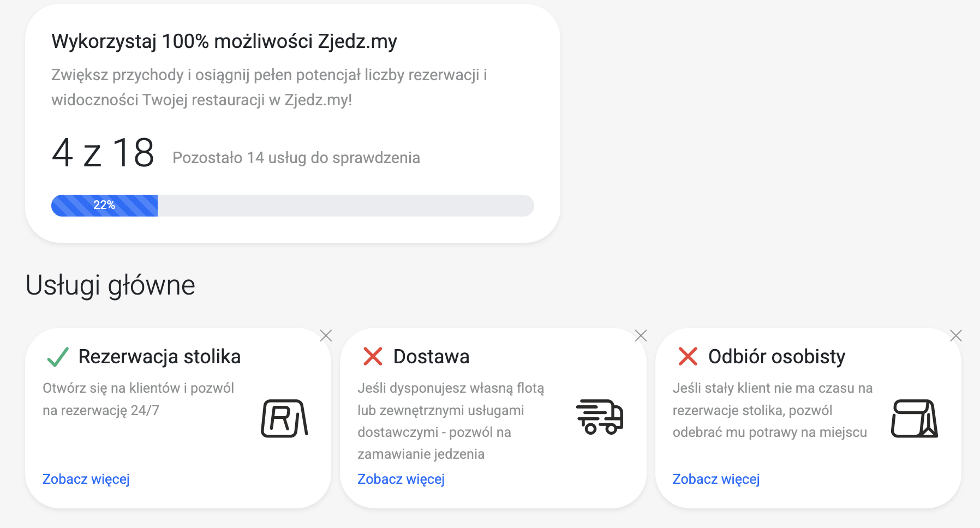Select the Odbiór osobisty card title
The height and width of the screenshot is (528, 980).
tap(776, 357)
